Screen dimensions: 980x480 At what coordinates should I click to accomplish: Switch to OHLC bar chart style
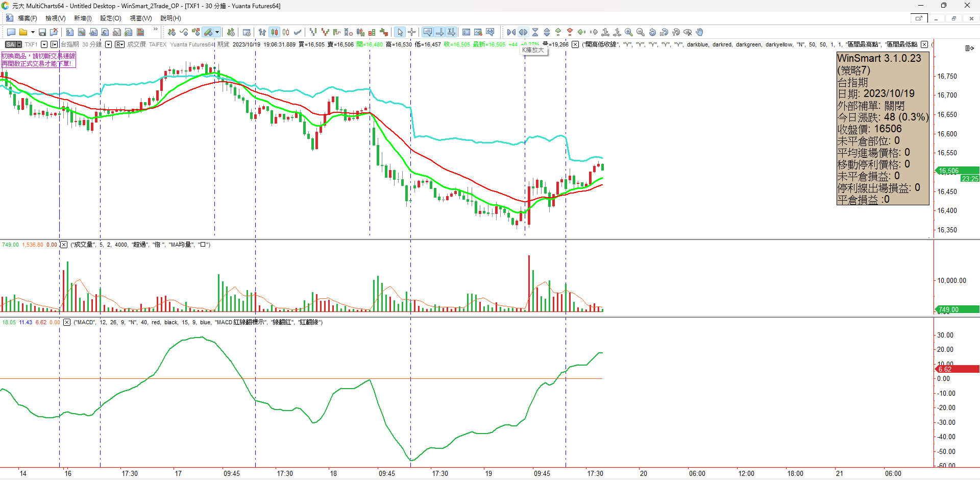coord(262,32)
